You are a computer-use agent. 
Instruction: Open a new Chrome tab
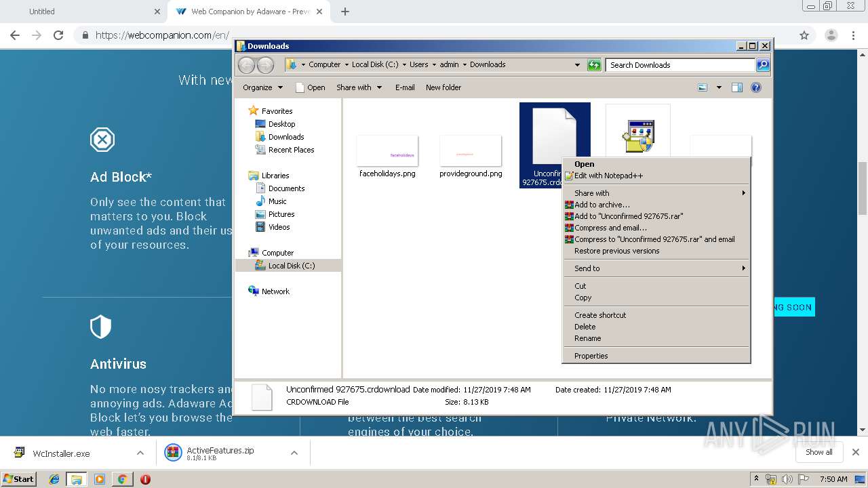[x=345, y=12]
